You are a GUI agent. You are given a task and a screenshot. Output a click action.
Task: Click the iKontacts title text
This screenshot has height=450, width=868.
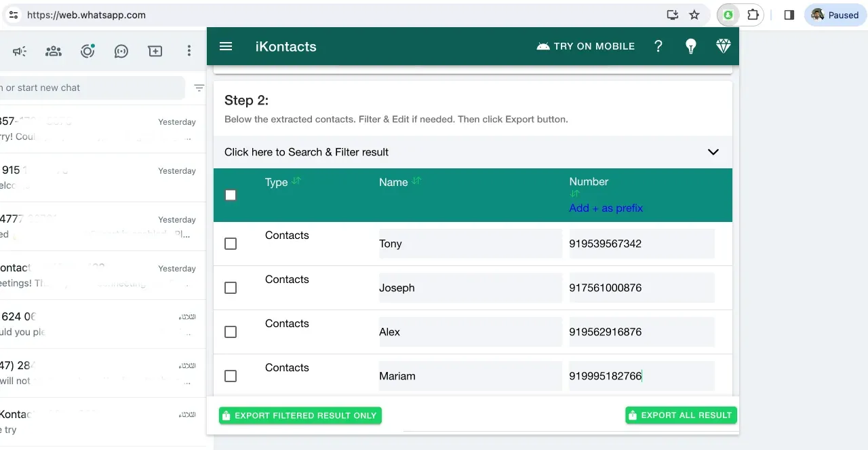[x=285, y=46]
